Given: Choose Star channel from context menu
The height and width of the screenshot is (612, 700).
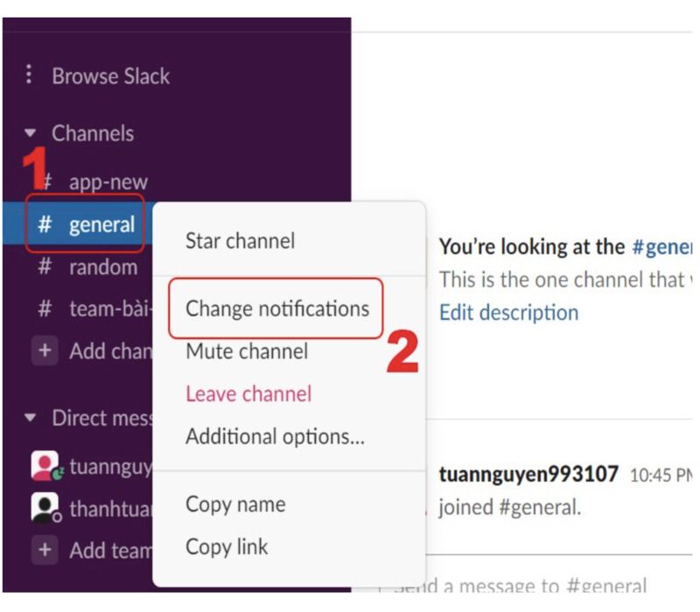Looking at the screenshot, I should click(x=240, y=241).
